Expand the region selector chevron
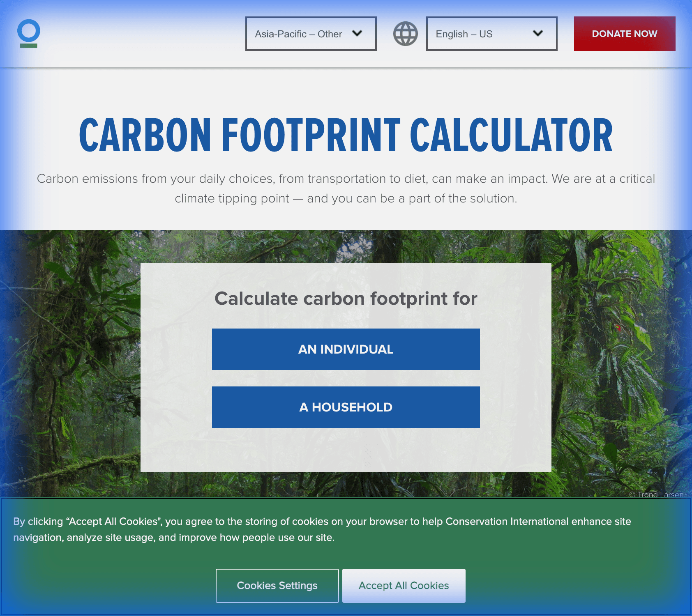This screenshot has height=616, width=692. coord(357,34)
